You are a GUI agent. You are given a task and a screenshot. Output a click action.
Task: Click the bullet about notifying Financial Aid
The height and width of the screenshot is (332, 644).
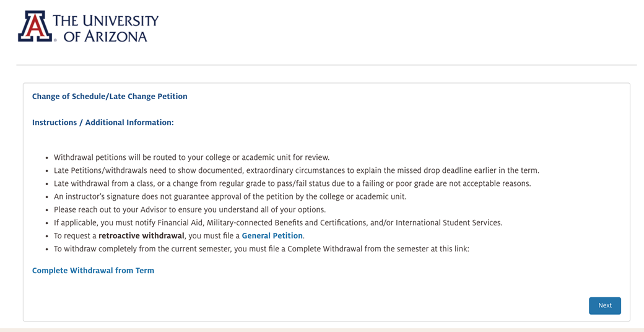[277, 223]
